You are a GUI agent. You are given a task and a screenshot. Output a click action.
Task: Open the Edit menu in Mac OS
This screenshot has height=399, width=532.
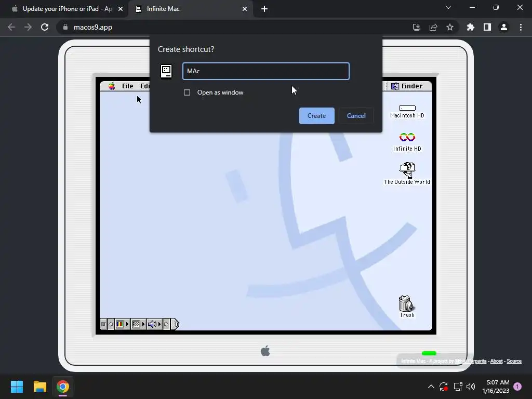point(145,86)
